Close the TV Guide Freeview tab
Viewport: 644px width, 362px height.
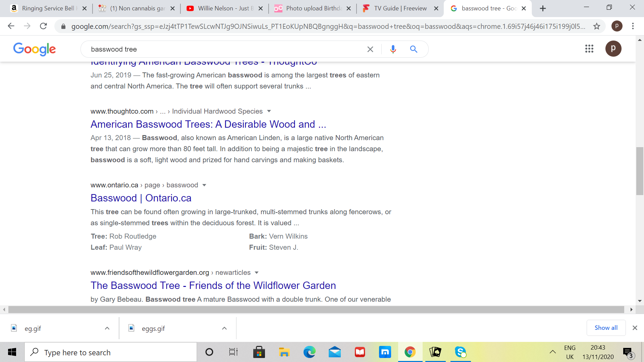point(436,8)
